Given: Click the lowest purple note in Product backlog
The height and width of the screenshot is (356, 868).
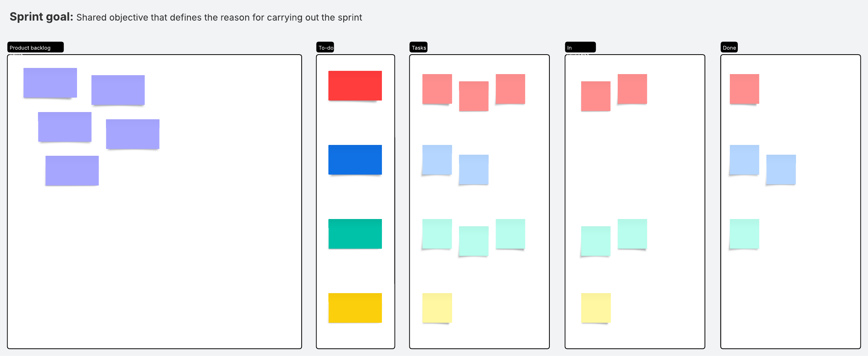Looking at the screenshot, I should [72, 171].
